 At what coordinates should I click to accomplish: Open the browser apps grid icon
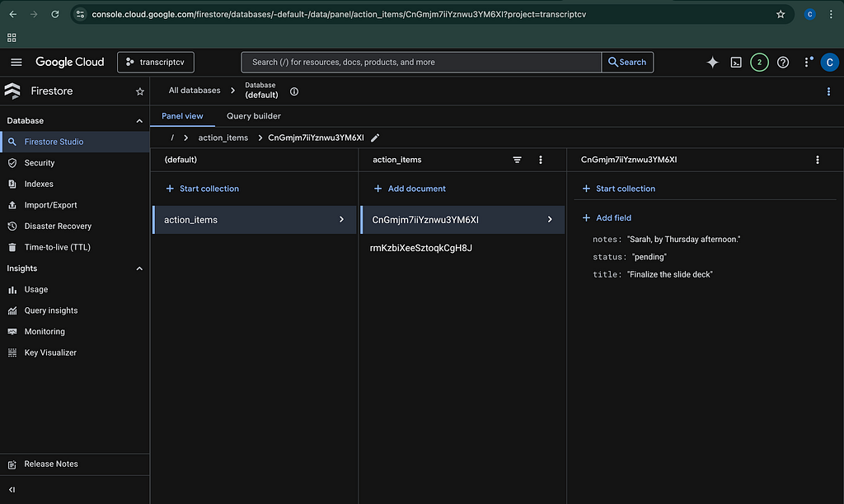[x=12, y=38]
